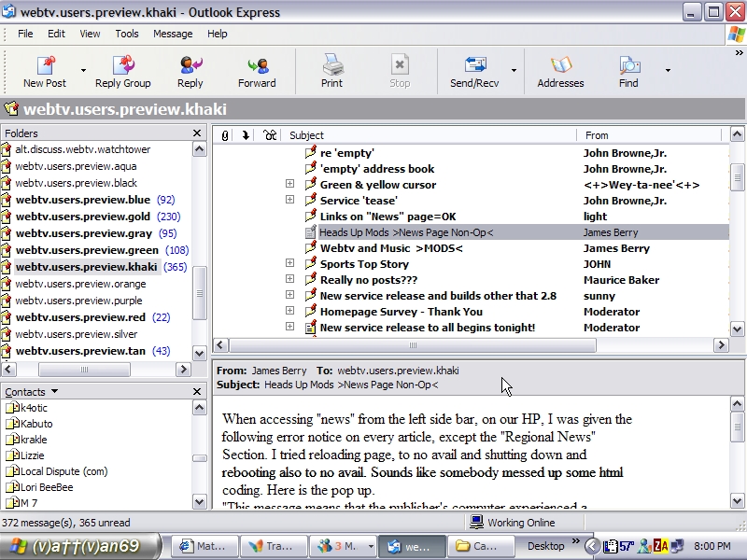Click the Working Online status icon
This screenshot has height=560, width=747.
(x=476, y=522)
